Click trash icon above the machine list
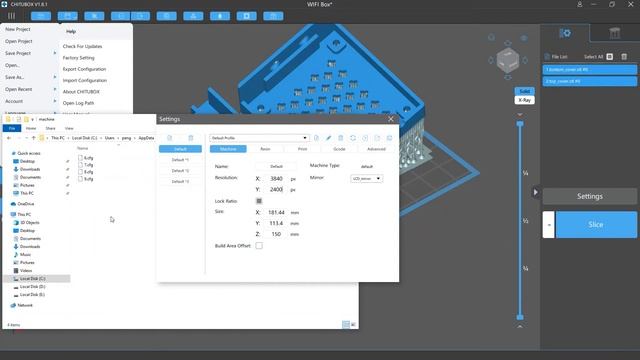The width and height of the screenshot is (640, 360). click(x=191, y=138)
